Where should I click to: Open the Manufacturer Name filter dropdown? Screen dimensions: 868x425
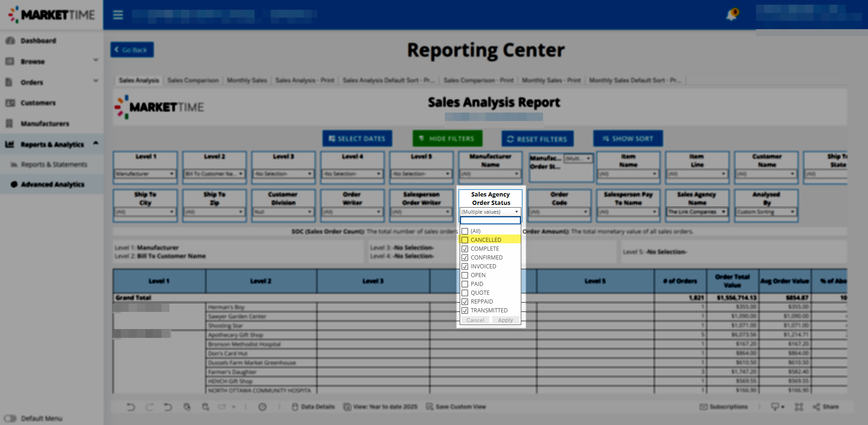pyautogui.click(x=490, y=174)
